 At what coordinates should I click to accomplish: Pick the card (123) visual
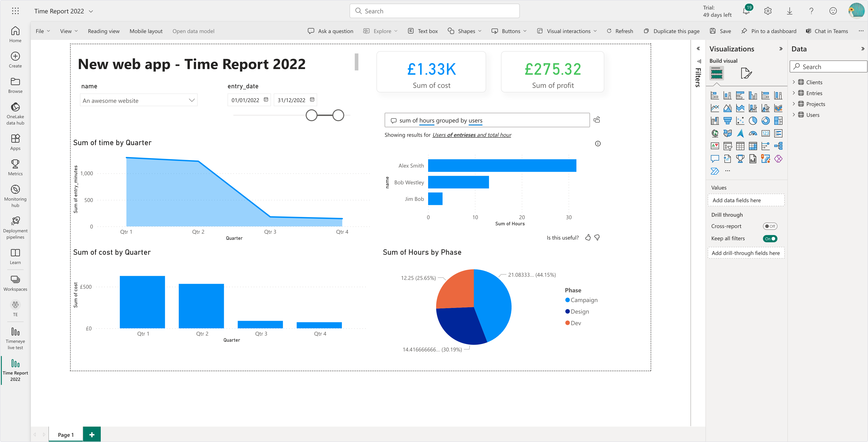pos(766,134)
